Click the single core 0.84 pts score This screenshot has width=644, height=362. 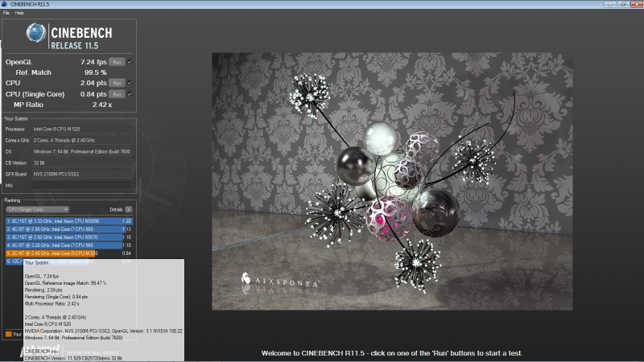93,94
